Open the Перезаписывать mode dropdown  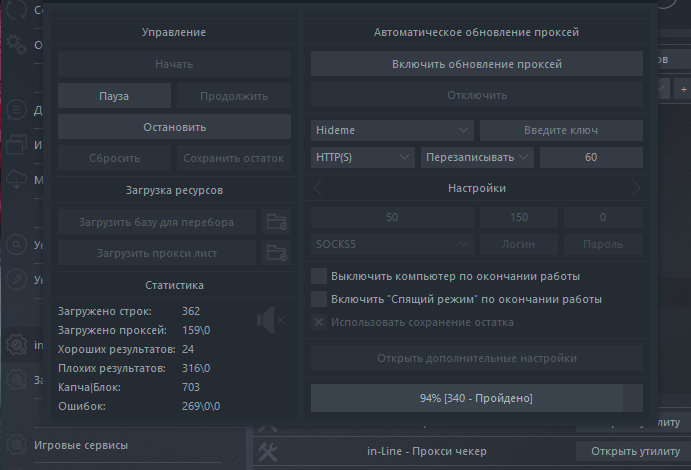[477, 157]
